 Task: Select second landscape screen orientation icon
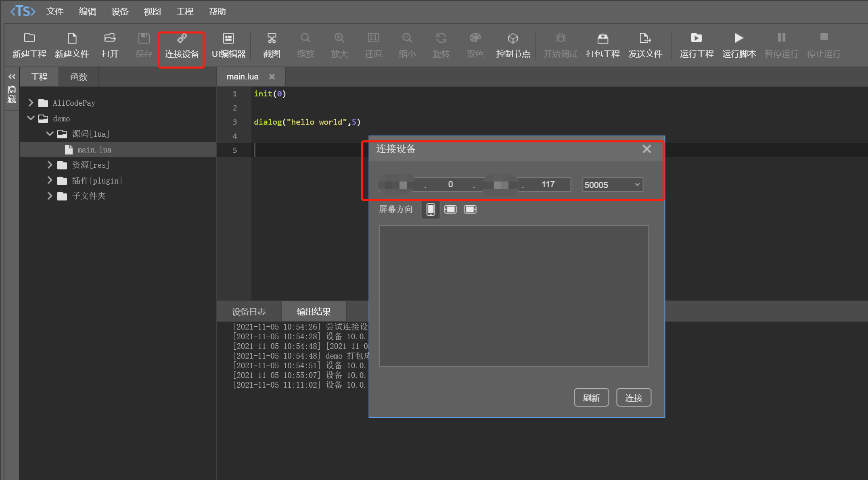[x=470, y=209]
